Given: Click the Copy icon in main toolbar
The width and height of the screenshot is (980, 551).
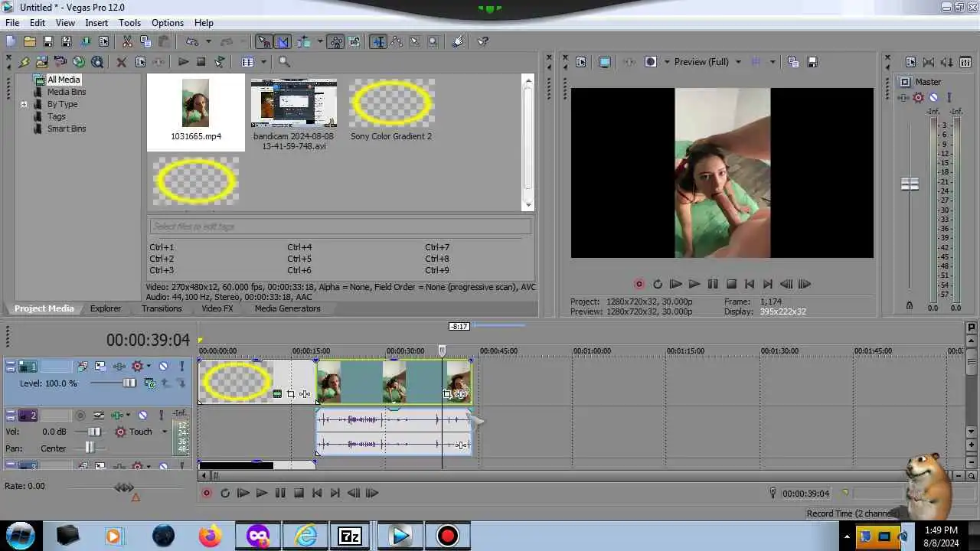Looking at the screenshot, I should [145, 41].
